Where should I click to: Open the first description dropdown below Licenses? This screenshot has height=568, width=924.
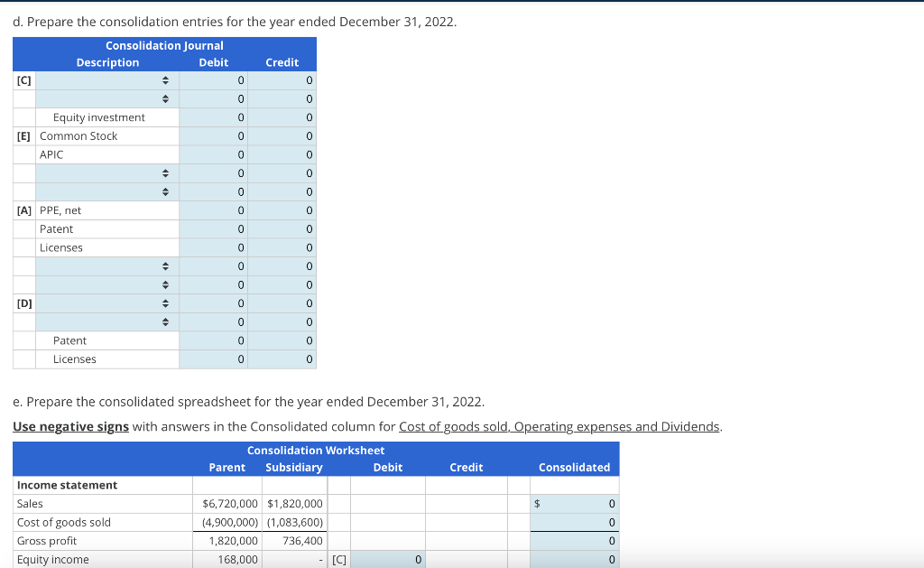click(165, 265)
